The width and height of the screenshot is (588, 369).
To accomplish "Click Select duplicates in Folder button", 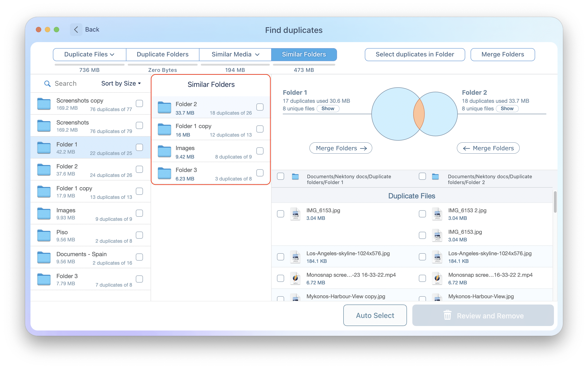I will 415,54.
